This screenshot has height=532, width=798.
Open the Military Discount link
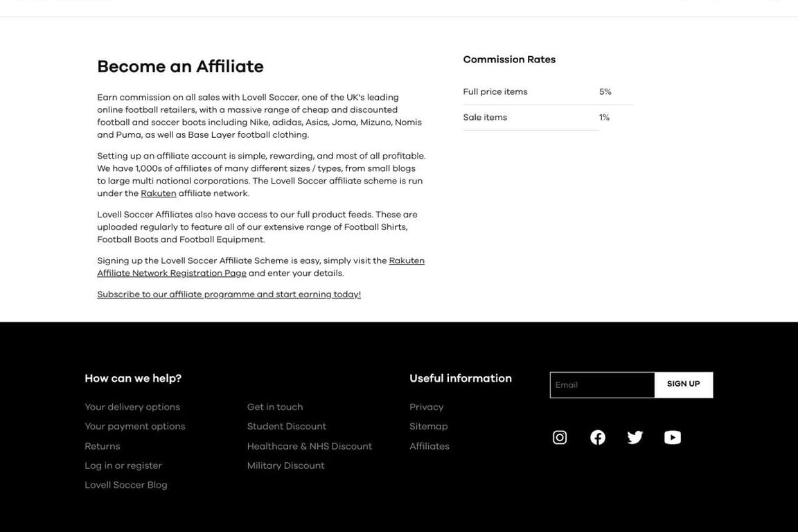286,466
